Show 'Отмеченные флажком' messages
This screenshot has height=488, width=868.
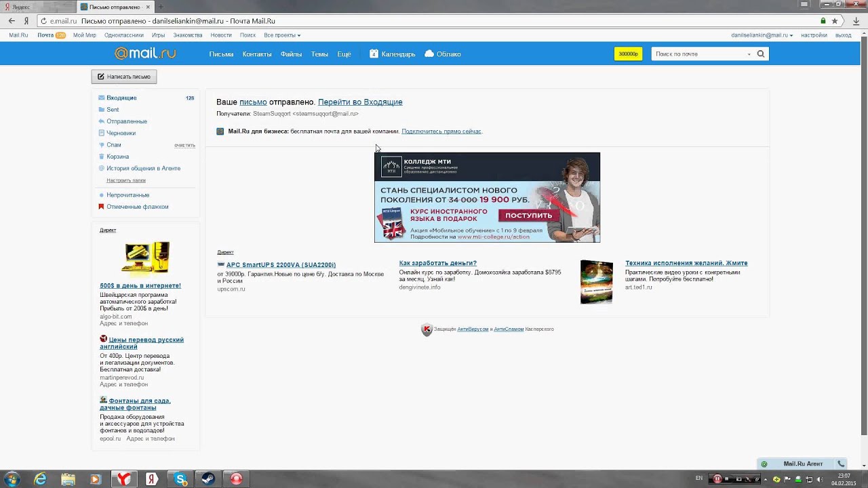tap(138, 207)
